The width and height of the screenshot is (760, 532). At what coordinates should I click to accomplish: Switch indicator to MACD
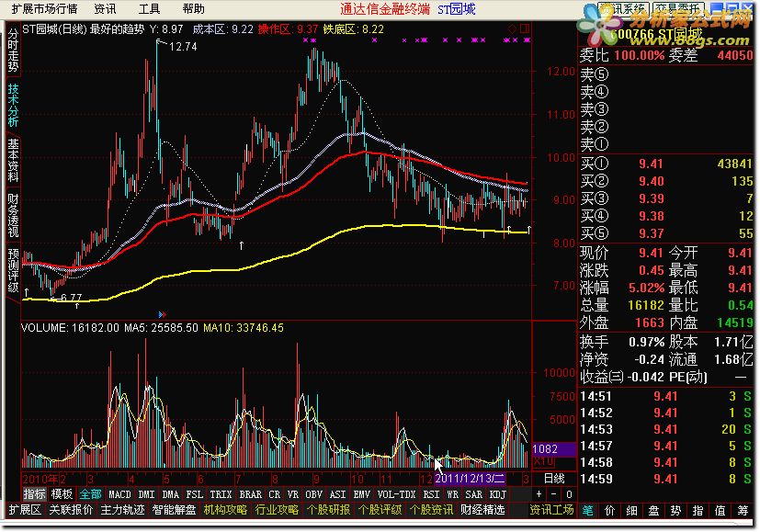119,494
